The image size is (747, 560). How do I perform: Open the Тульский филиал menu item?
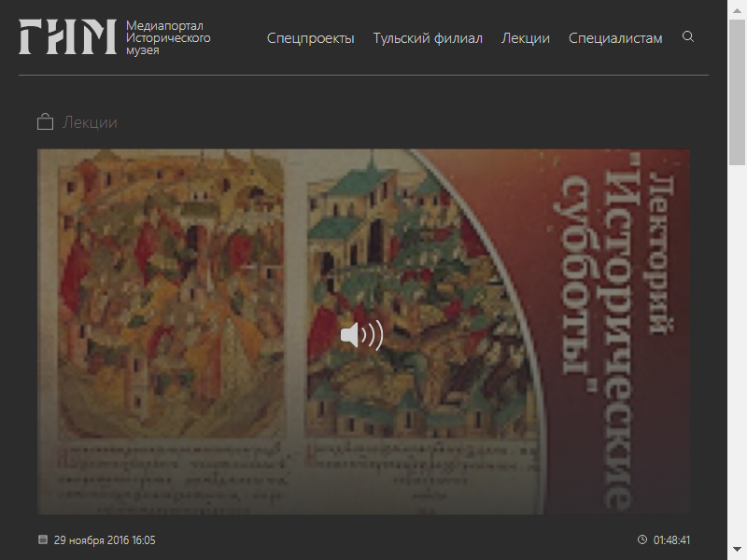tap(428, 38)
